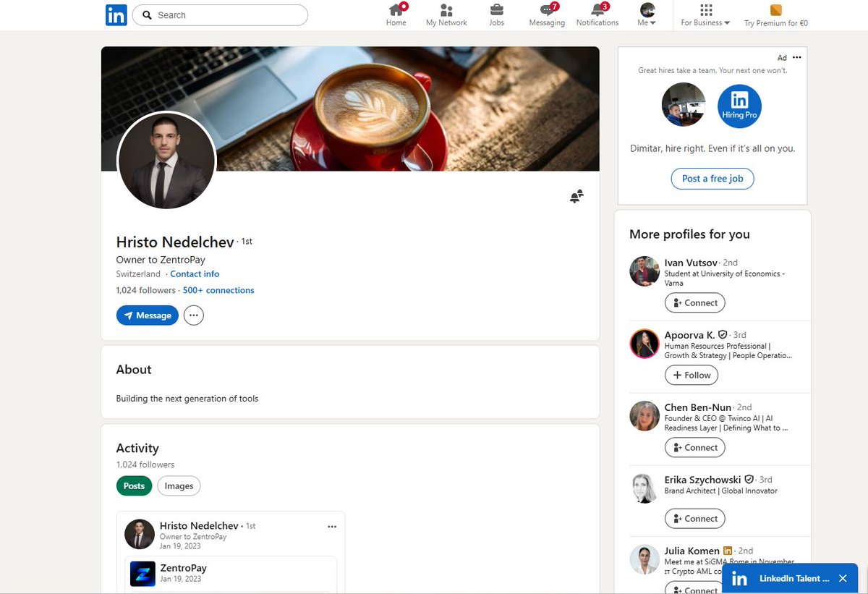The image size is (868, 594).
Task: Open Hristo Nedelchev's profile photo
Action: 166,161
